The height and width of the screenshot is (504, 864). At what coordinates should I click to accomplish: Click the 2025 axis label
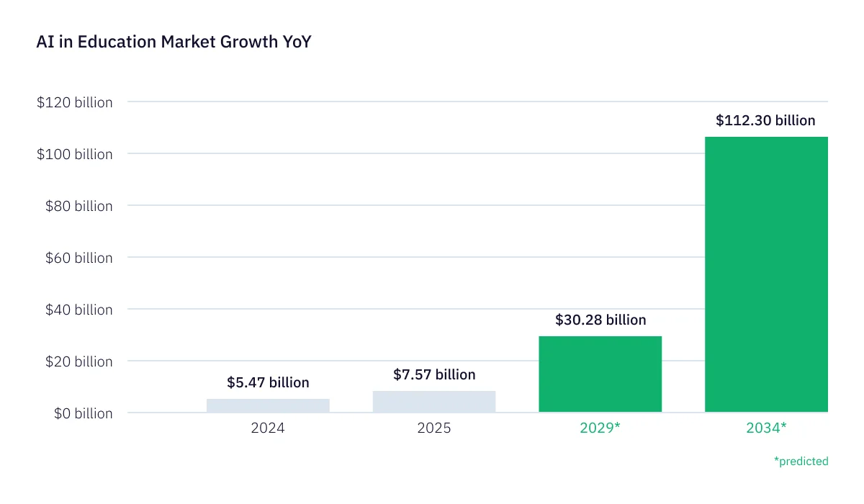(433, 428)
